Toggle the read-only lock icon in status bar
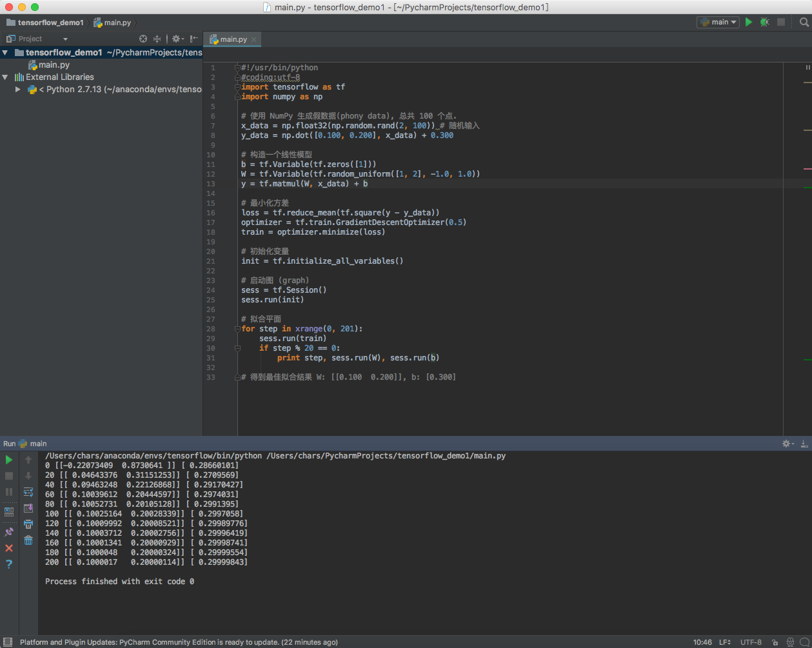This screenshot has width=812, height=648. 775,642
